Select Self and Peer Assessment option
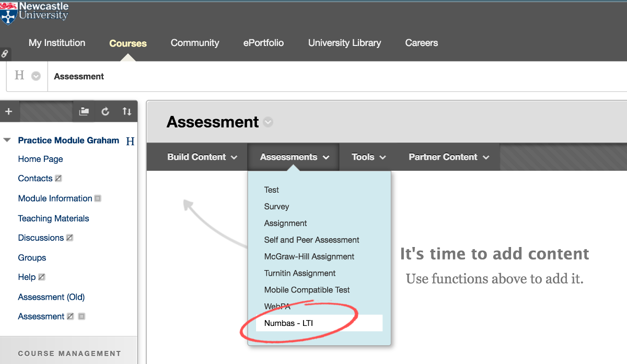Image resolution: width=627 pixels, height=364 pixels. point(311,240)
